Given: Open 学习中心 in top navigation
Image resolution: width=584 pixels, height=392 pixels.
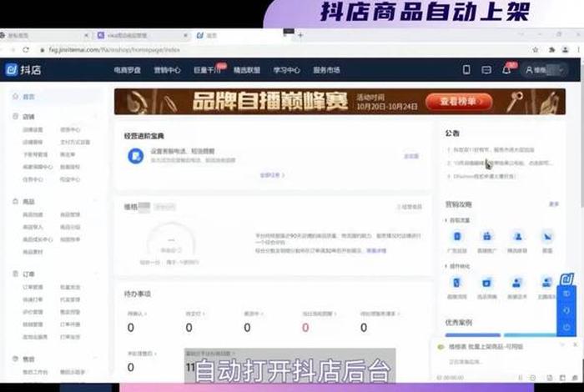Looking at the screenshot, I should click(287, 70).
